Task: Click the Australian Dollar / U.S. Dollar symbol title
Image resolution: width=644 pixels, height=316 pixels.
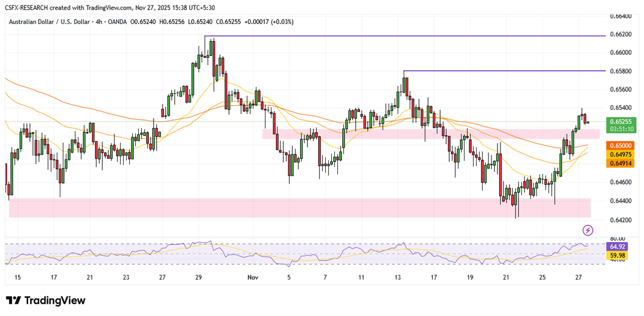Action: pyautogui.click(x=48, y=22)
